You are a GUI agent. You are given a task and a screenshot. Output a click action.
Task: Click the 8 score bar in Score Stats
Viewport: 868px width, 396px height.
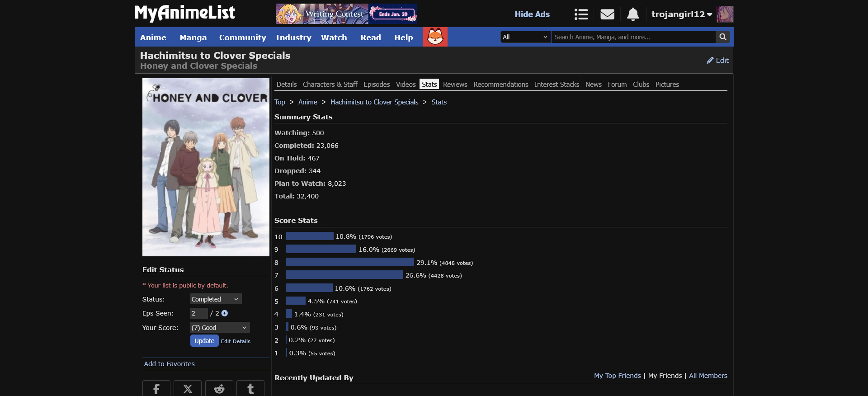click(349, 262)
